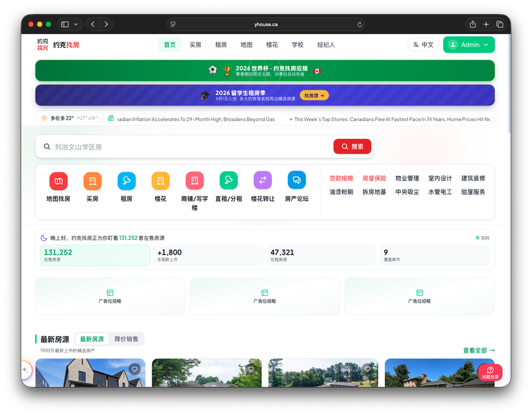Click the 找房源 button in student banner

pos(314,95)
